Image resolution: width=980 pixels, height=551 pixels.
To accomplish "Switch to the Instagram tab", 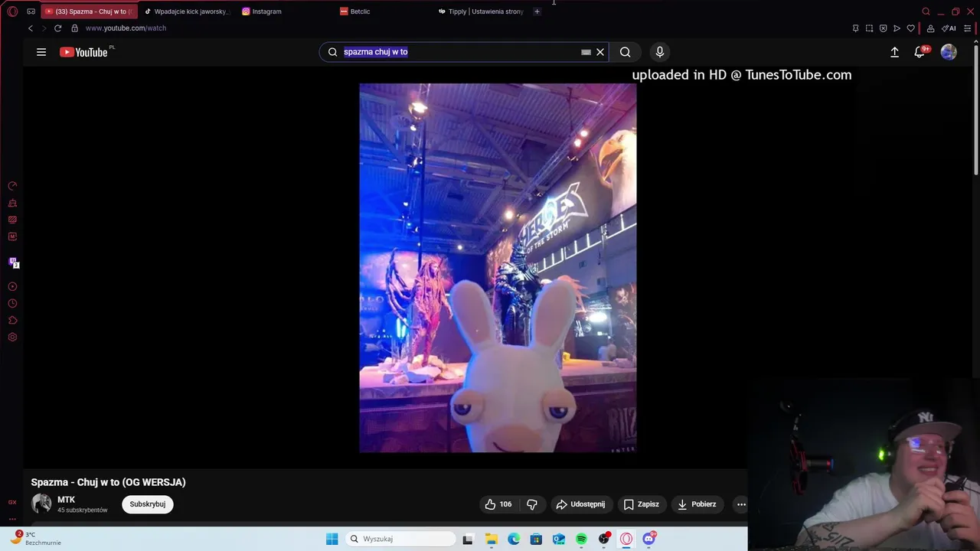I will pos(286,11).
